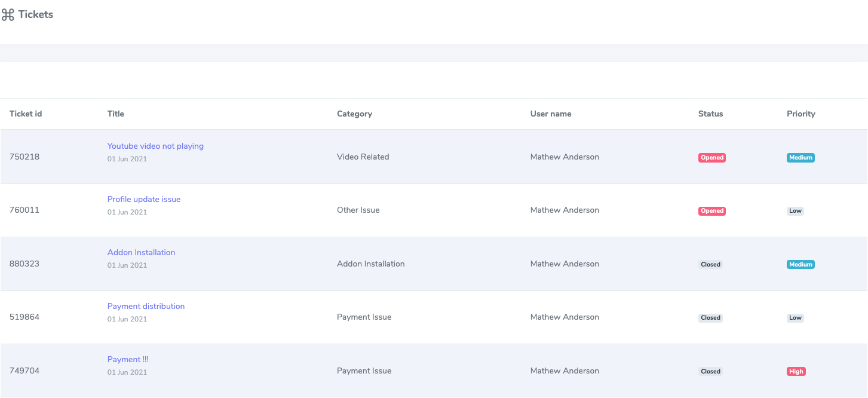Click the 'Priority' column header
868x398 pixels.
(800, 114)
